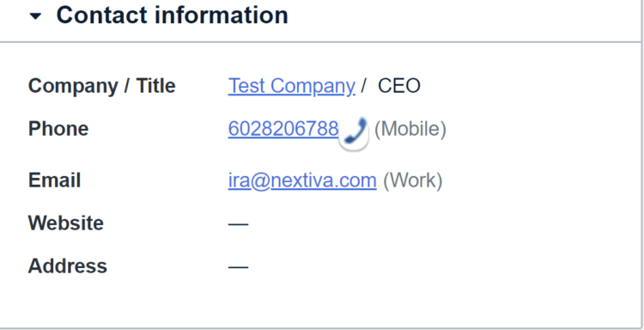This screenshot has height=330, width=644.
Task: Open the Test Company link
Action: pos(292,86)
